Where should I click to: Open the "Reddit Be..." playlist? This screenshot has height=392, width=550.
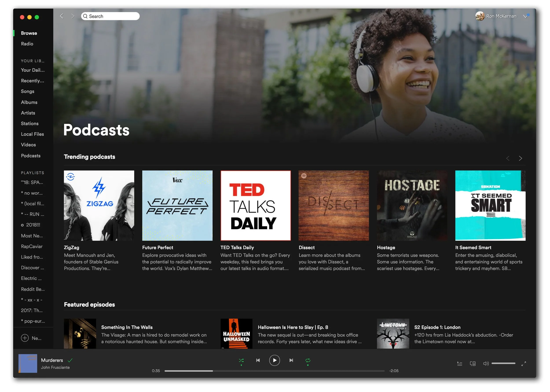pos(33,289)
